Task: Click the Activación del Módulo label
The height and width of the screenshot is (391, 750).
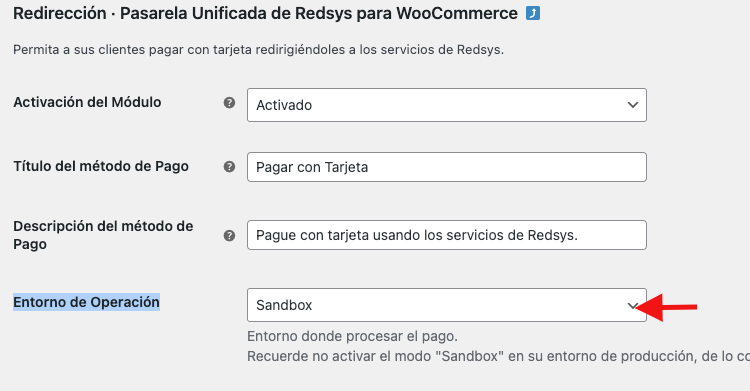Action: (87, 102)
